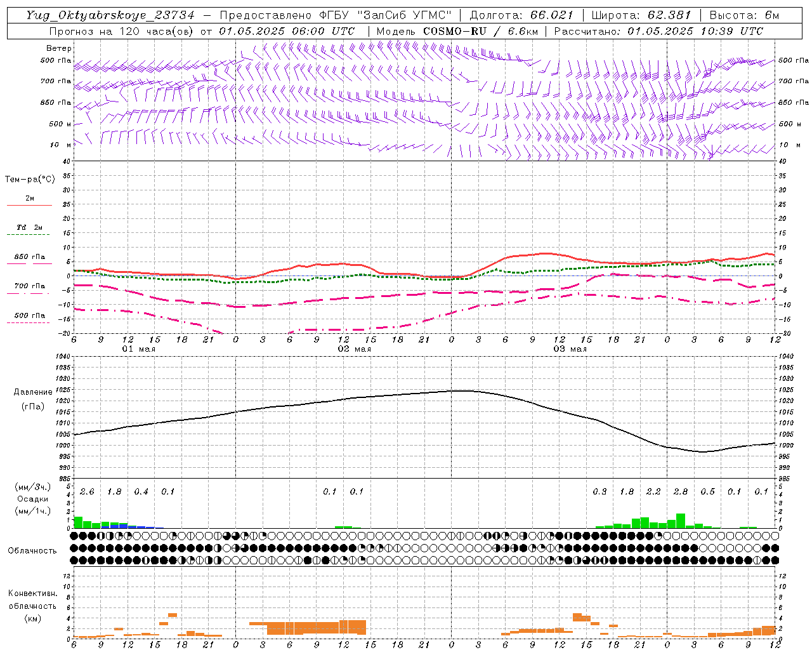Click the 700 гПа temperature legend entry
Screen dimensions: 812x650
30,286
